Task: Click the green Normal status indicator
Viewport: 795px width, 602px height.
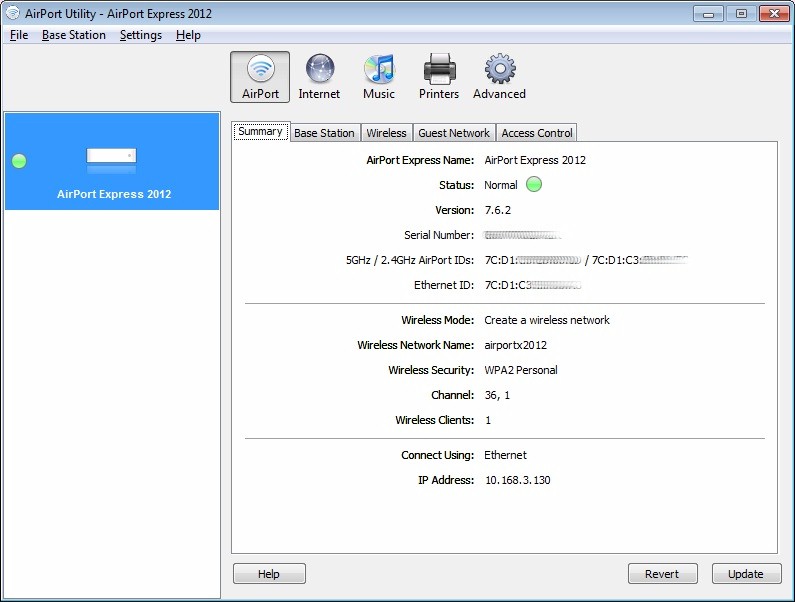Action: click(x=534, y=185)
